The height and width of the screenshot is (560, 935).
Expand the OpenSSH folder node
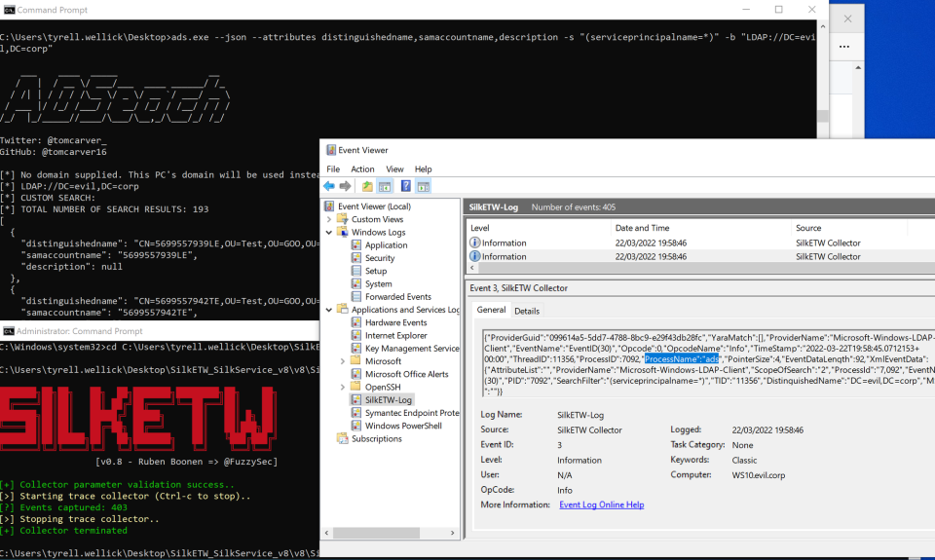click(342, 387)
